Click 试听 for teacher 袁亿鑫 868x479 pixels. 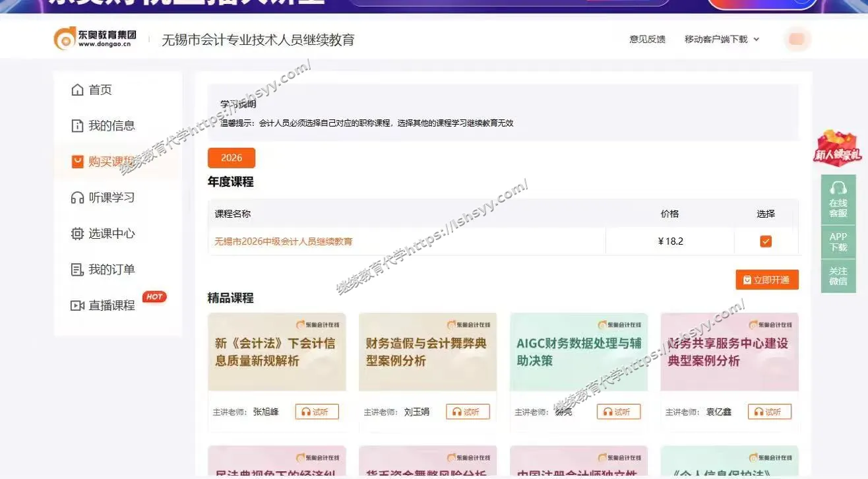[770, 412]
